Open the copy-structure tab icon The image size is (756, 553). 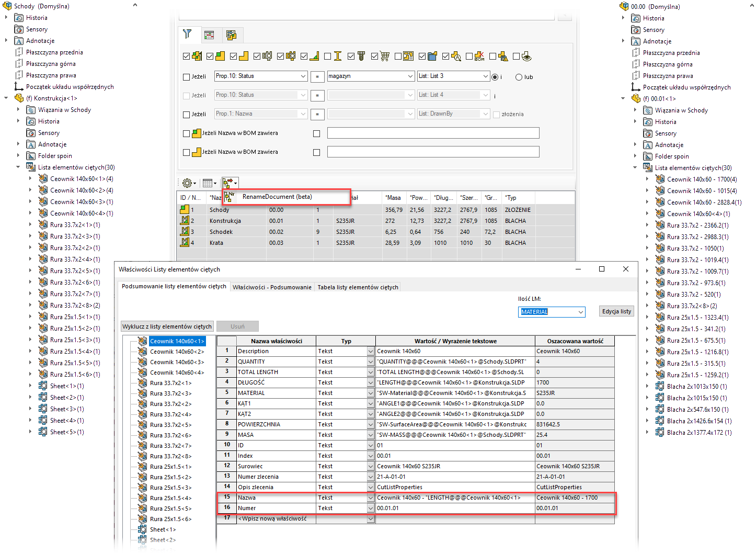231,35
